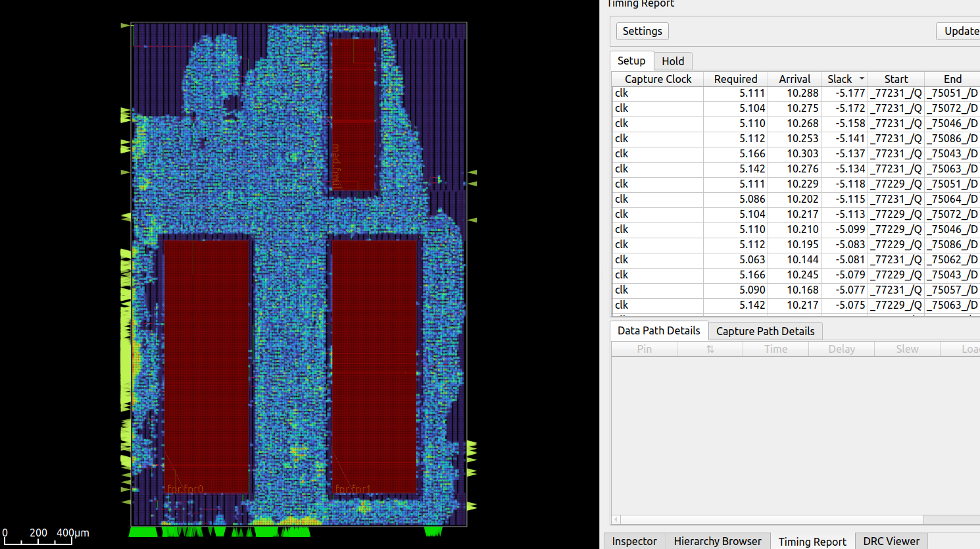Open the DRC Viewer tab
The height and width of the screenshot is (549, 980).
pyautogui.click(x=891, y=541)
